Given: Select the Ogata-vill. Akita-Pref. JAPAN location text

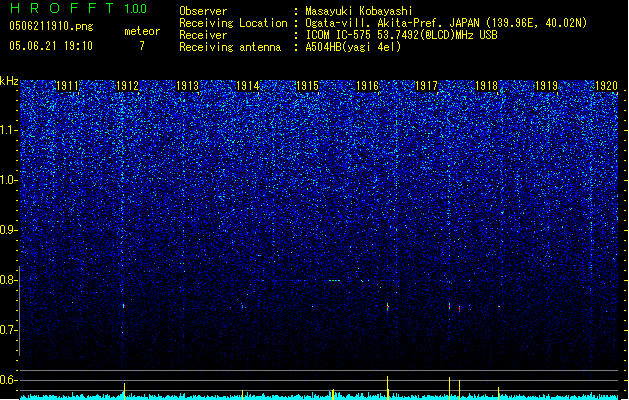Looking at the screenshot, I should point(446,23).
